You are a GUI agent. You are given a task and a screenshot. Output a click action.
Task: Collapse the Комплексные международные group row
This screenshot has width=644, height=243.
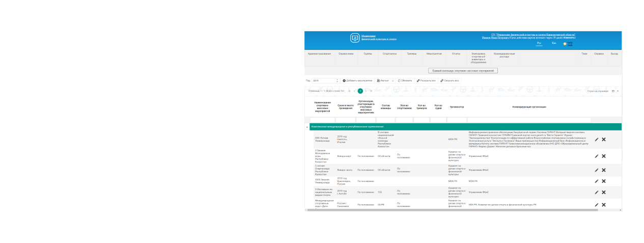(x=307, y=126)
